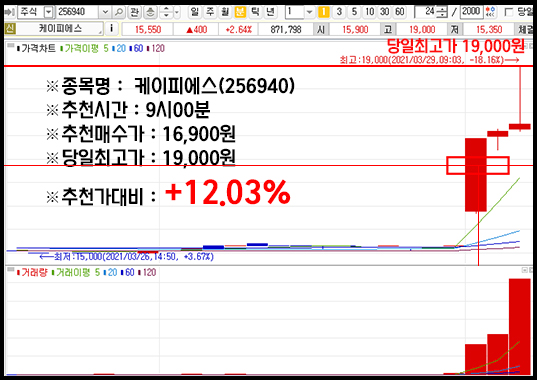
Task: Open the 주식 type dropdown
Action: 49,12
